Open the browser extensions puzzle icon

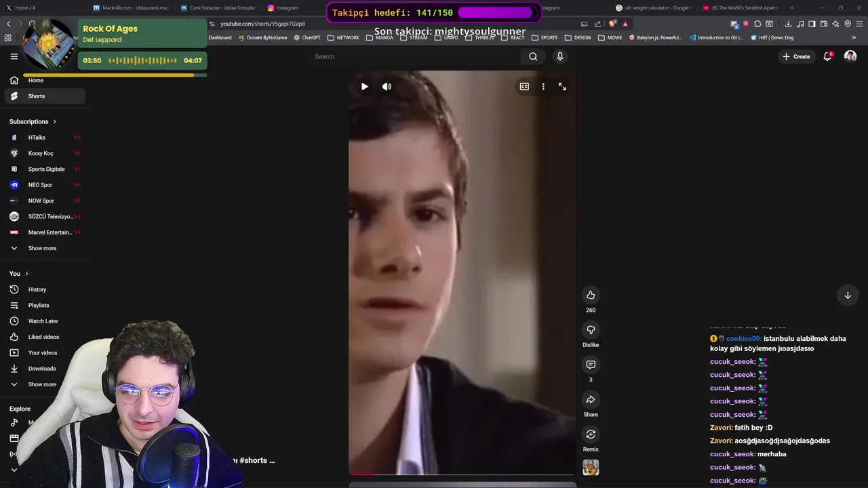point(757,24)
